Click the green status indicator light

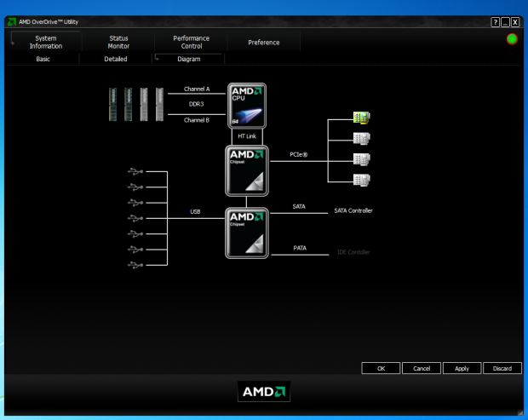[x=512, y=39]
